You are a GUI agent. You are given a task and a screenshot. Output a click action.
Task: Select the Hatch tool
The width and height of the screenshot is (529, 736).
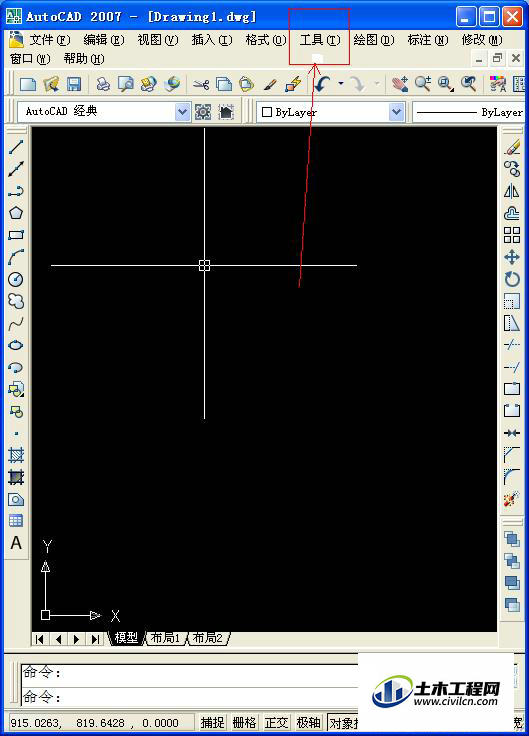click(x=16, y=455)
